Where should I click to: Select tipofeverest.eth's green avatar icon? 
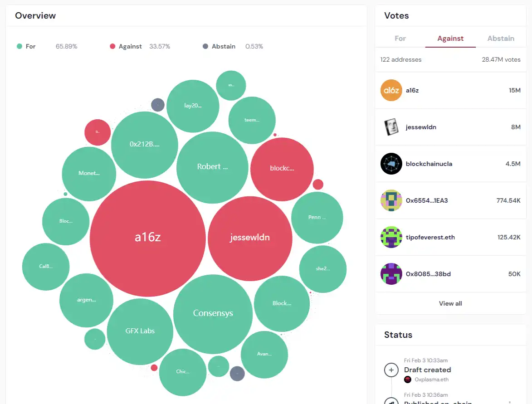[x=391, y=237]
